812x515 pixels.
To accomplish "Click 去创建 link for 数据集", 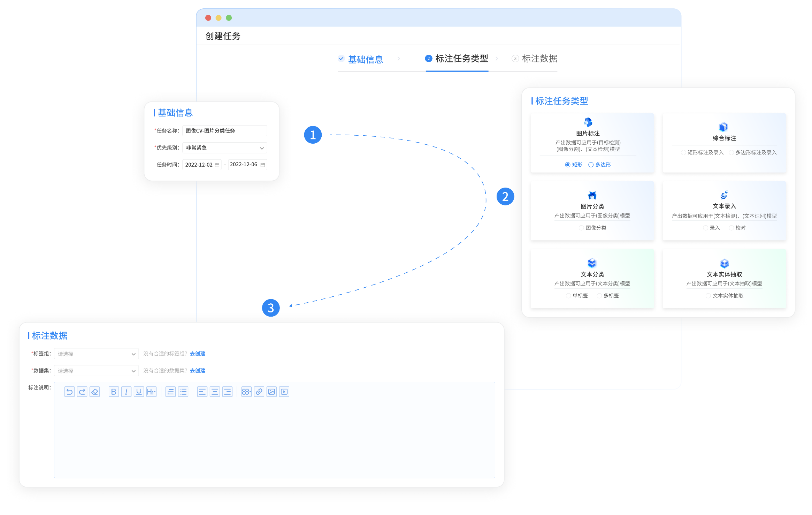I will [x=198, y=371].
